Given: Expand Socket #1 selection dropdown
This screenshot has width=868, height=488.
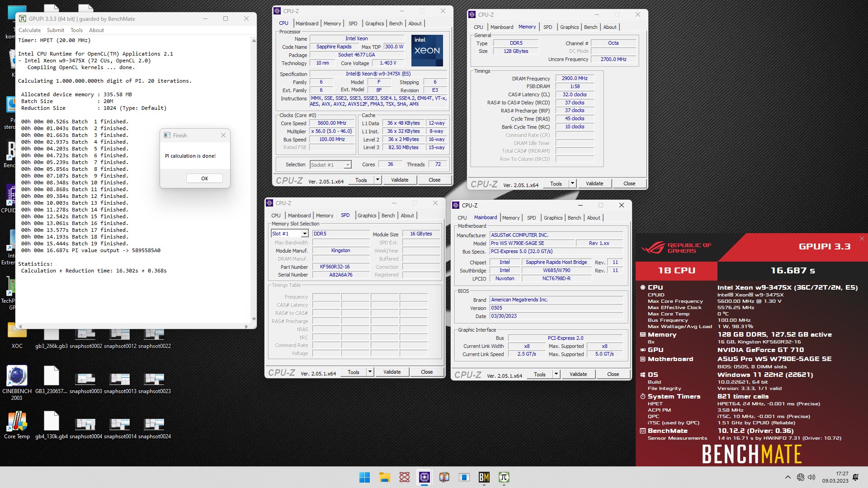Looking at the screenshot, I should click(x=347, y=165).
